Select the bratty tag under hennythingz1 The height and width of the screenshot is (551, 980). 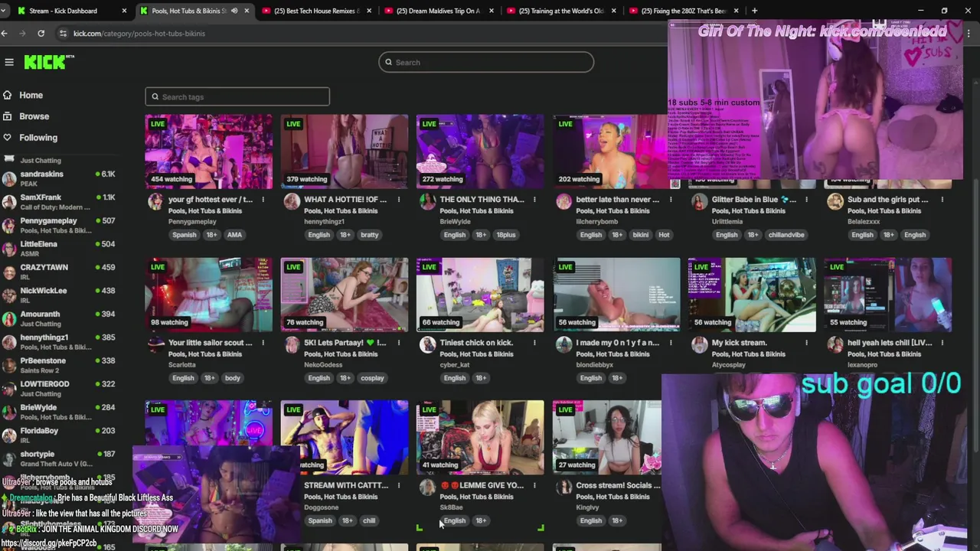point(370,235)
